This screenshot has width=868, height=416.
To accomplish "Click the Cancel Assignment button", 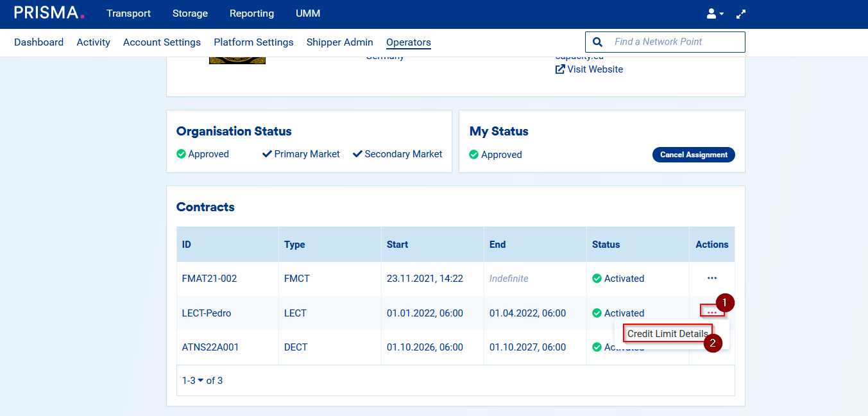I will pos(693,155).
